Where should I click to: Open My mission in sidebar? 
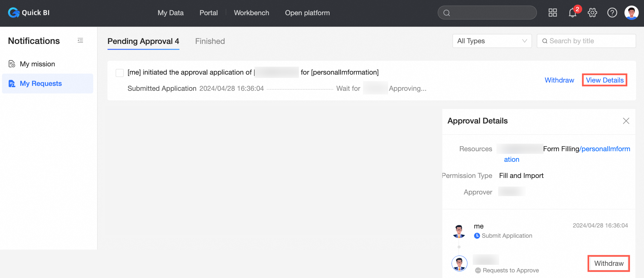[37, 64]
